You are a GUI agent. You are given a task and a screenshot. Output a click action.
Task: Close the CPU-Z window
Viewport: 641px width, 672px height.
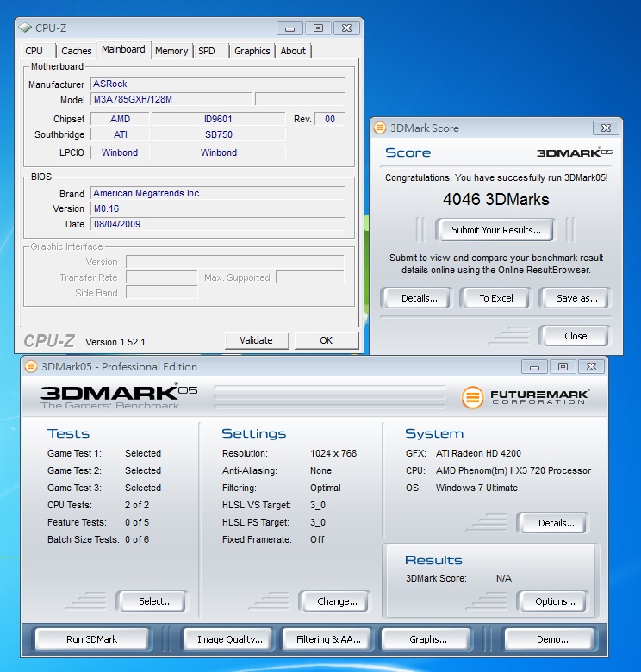click(x=346, y=28)
